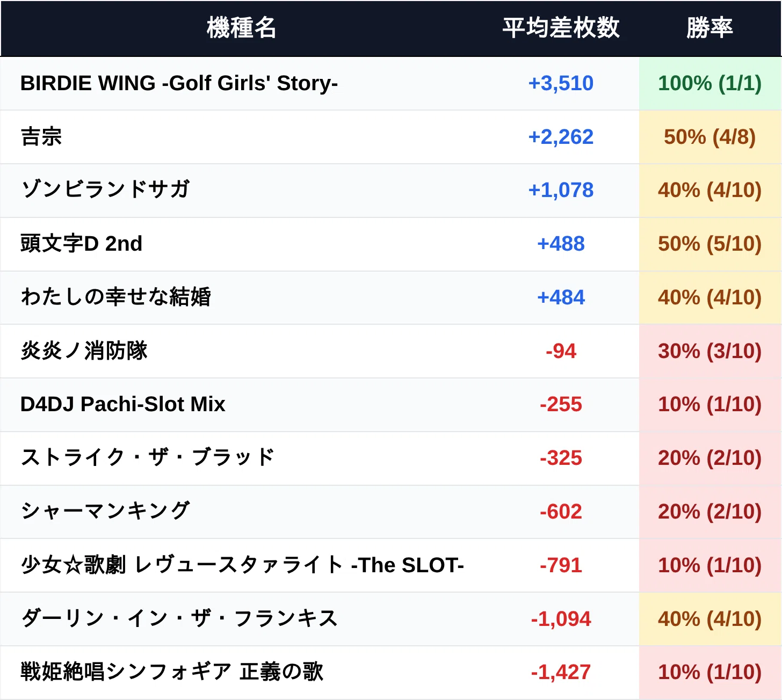Select ストライク・ザ・ブラッド machine name

coord(148,458)
